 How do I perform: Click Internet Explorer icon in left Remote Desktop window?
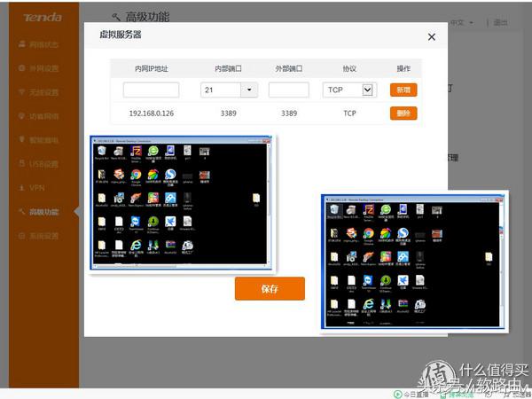(136, 247)
